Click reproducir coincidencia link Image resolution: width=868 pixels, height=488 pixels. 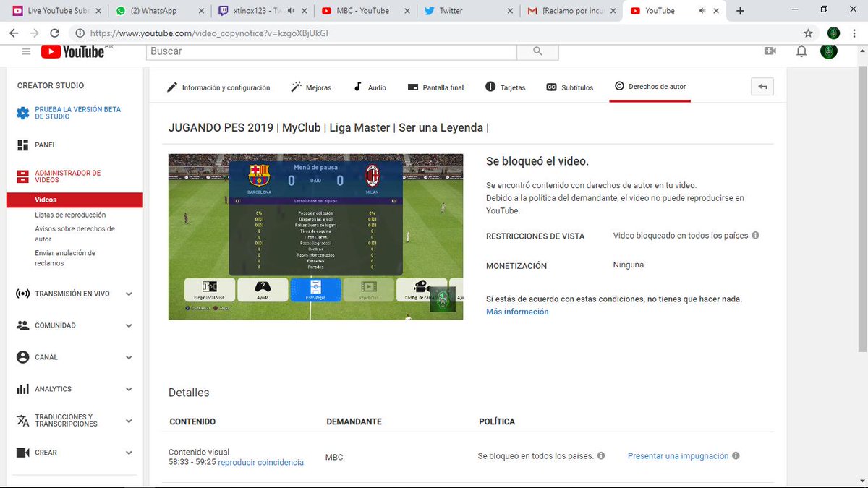tap(260, 462)
